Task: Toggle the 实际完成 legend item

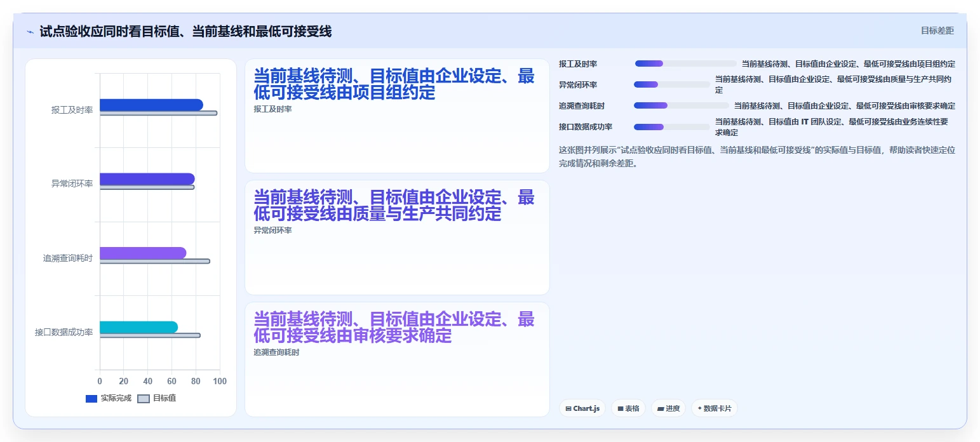Action: (x=109, y=398)
